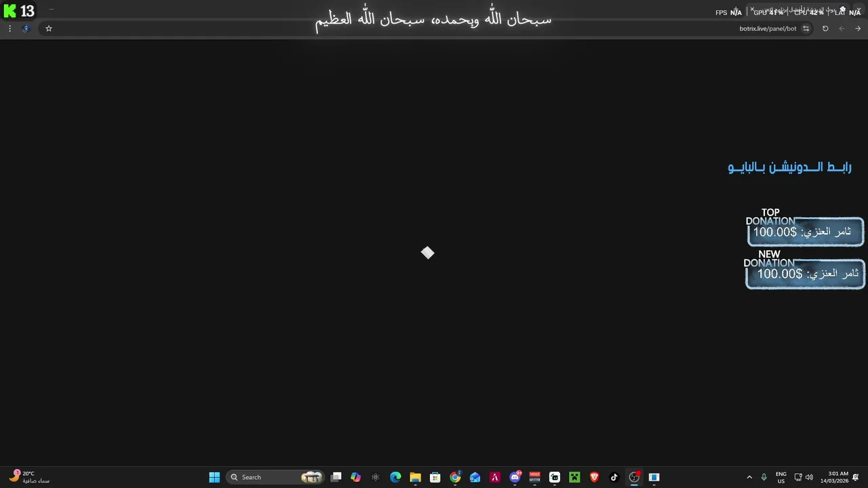Screen dimensions: 868x488
Task: Change the ENG US input language
Action: click(x=781, y=477)
